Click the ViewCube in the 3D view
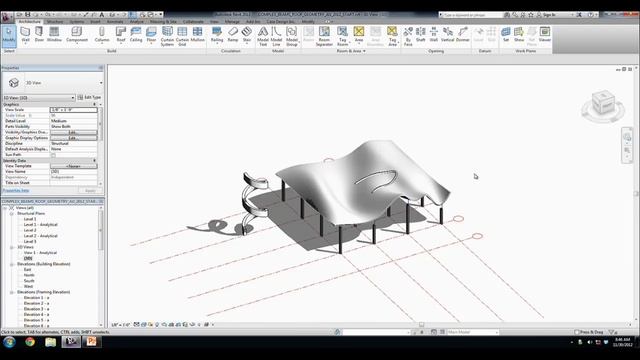Viewport: 640px width, 360px height. point(603,103)
